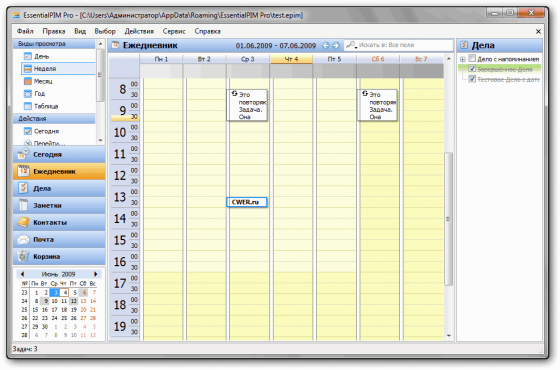Open the Выбор menu
The image size is (560, 370).
pyautogui.click(x=105, y=31)
